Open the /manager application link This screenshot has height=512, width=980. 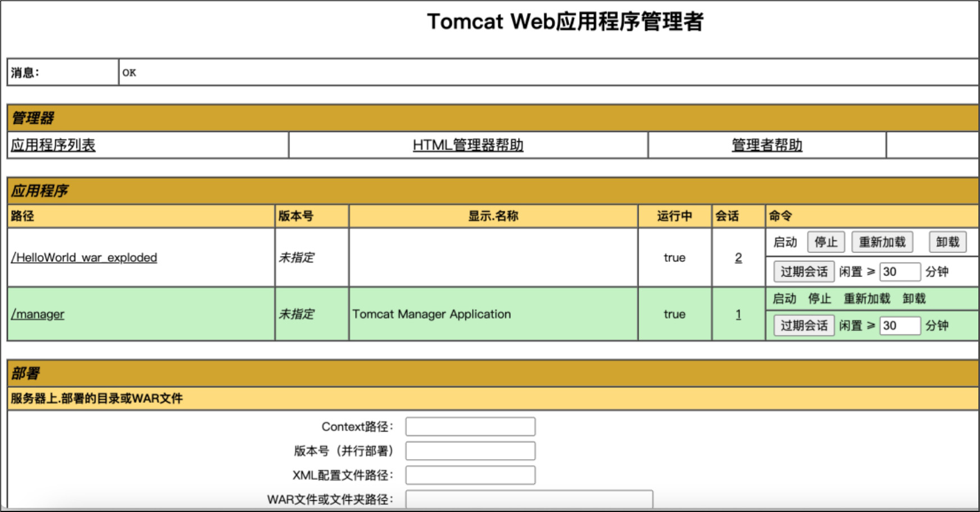coord(38,314)
